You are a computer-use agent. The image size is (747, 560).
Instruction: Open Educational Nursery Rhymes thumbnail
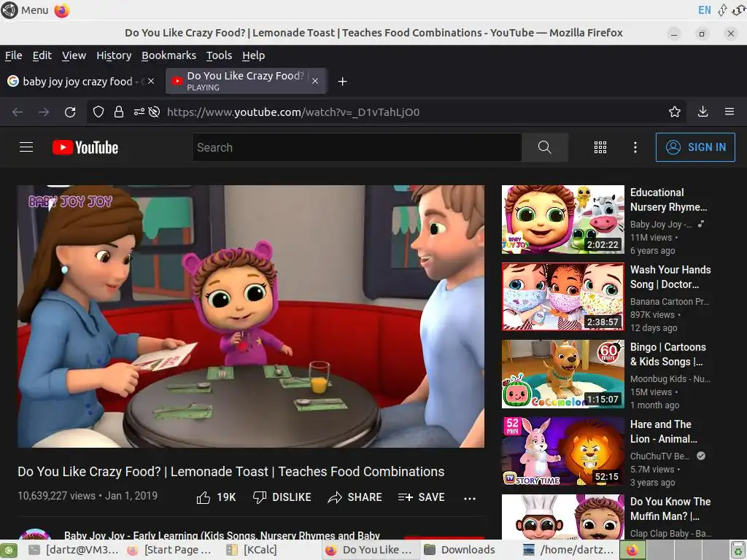click(x=562, y=219)
